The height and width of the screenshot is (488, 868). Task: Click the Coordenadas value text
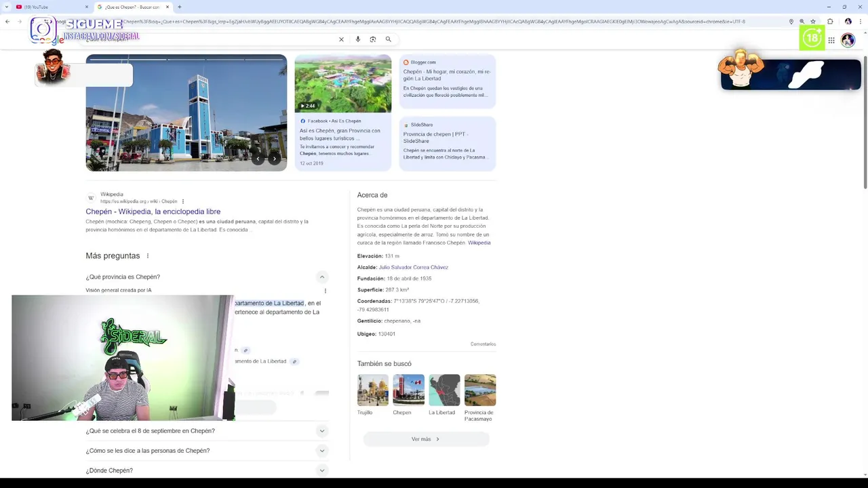click(x=418, y=305)
